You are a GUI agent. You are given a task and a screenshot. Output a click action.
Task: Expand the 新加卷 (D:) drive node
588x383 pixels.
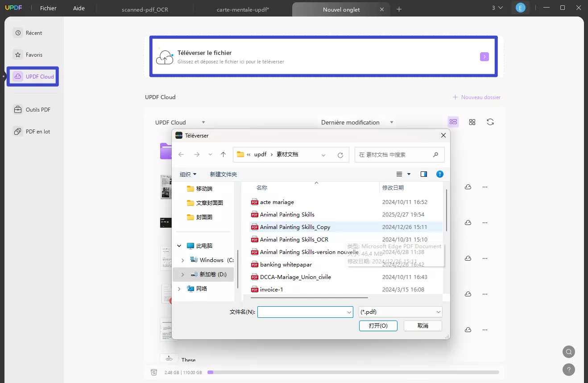182,275
